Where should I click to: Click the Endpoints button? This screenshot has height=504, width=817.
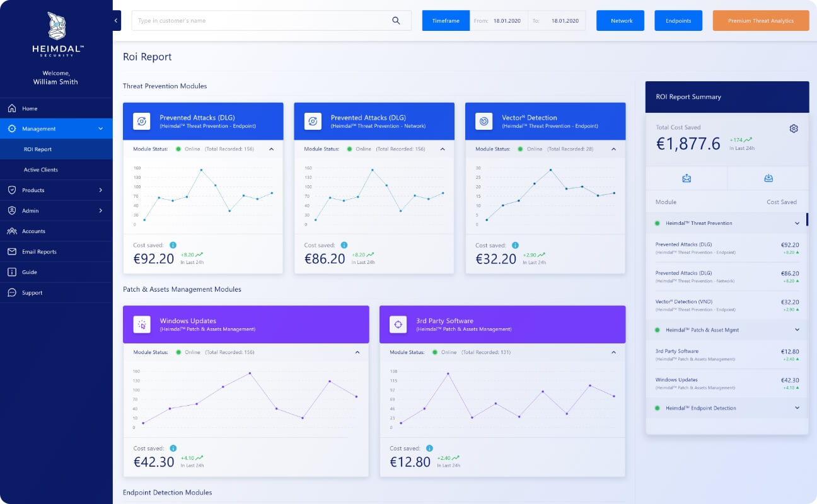click(x=678, y=21)
